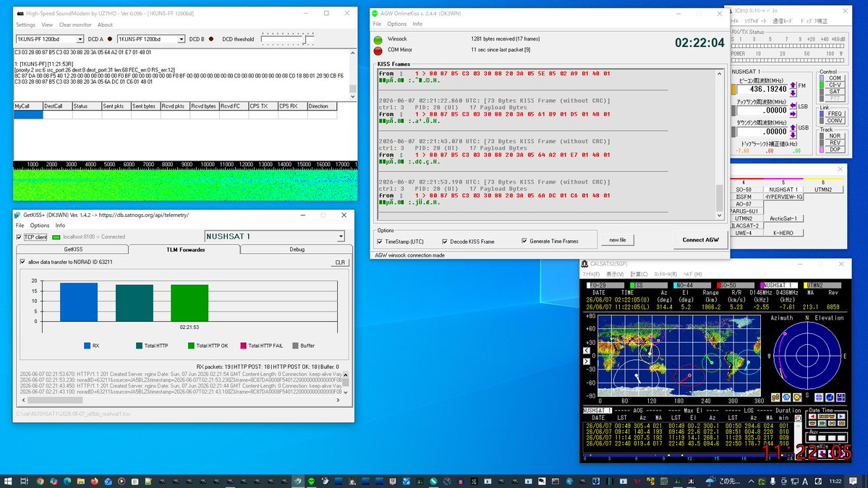
Task: Open Windows Start menu
Action: pos(9,481)
